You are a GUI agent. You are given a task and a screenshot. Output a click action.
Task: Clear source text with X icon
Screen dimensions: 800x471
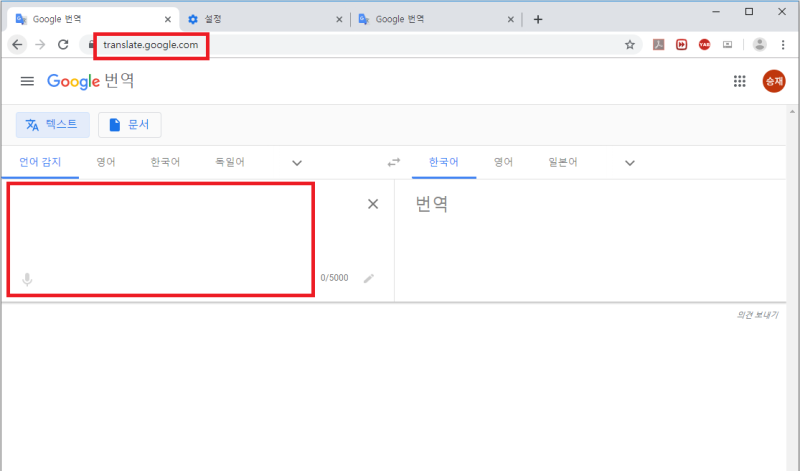point(373,204)
